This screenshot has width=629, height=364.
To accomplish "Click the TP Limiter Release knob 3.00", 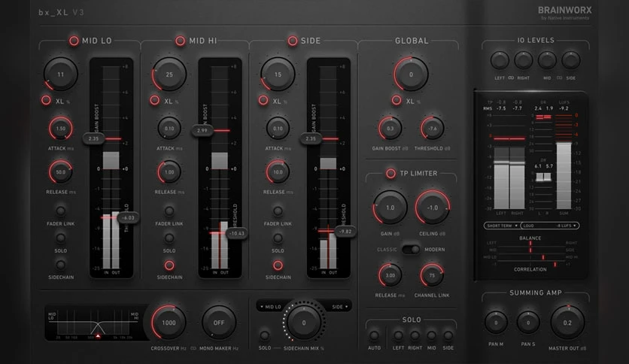I will tap(390, 275).
